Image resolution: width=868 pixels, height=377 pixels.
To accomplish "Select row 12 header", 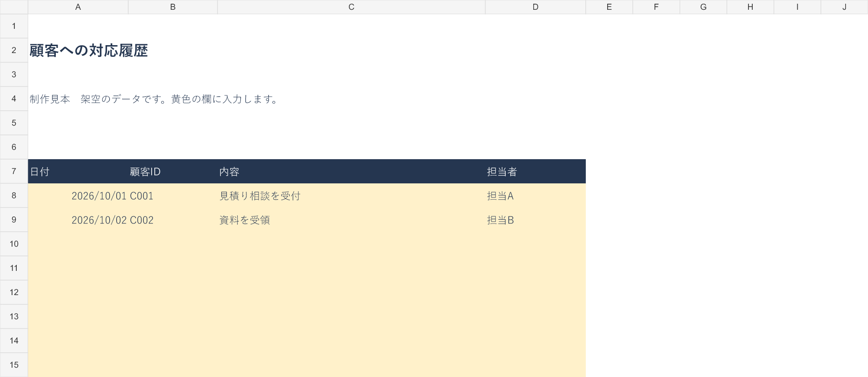I will [14, 292].
